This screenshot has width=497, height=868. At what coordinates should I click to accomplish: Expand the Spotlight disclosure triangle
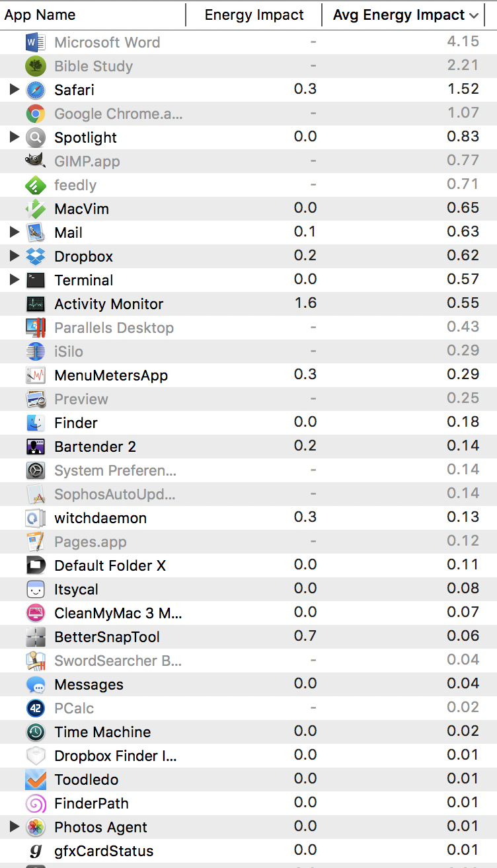click(x=15, y=137)
